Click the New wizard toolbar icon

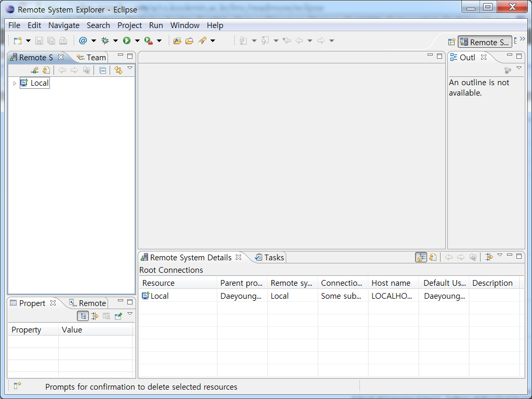(18, 41)
